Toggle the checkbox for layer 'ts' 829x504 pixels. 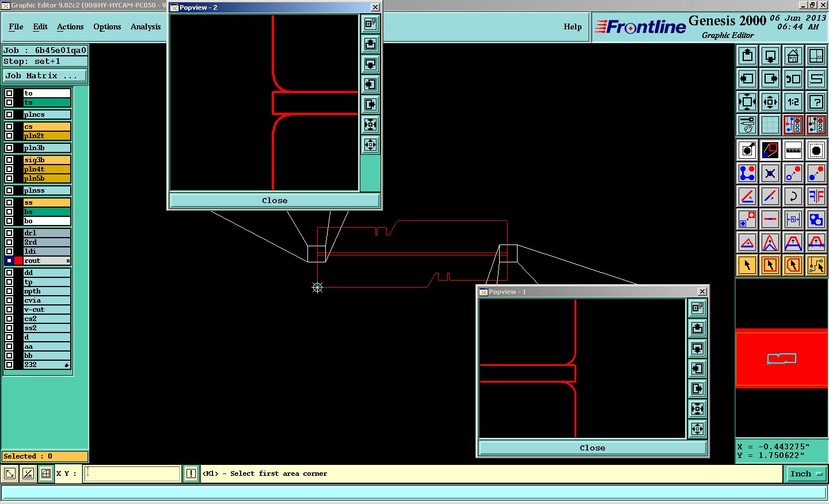tap(9, 102)
